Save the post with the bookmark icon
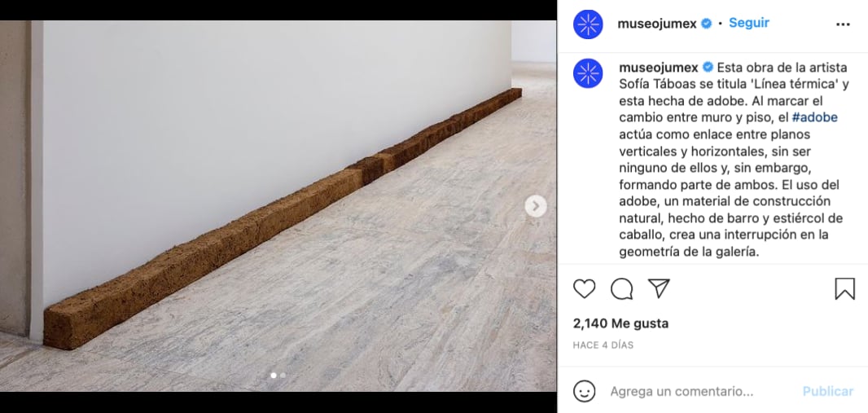 tap(844, 289)
